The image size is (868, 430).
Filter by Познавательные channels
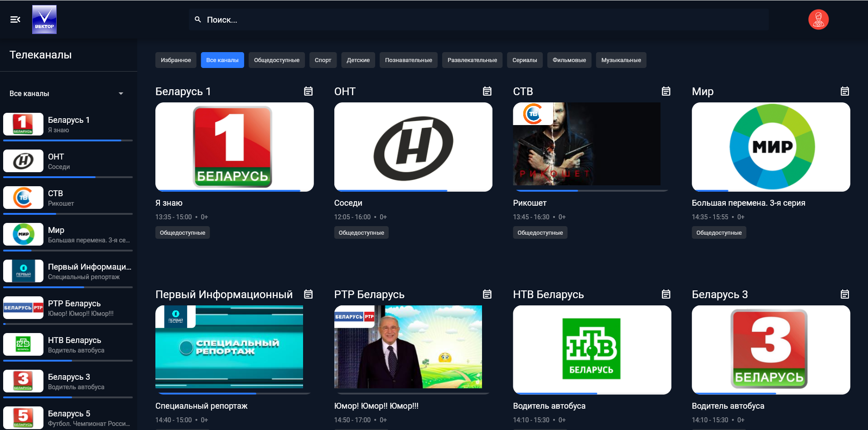coord(409,60)
